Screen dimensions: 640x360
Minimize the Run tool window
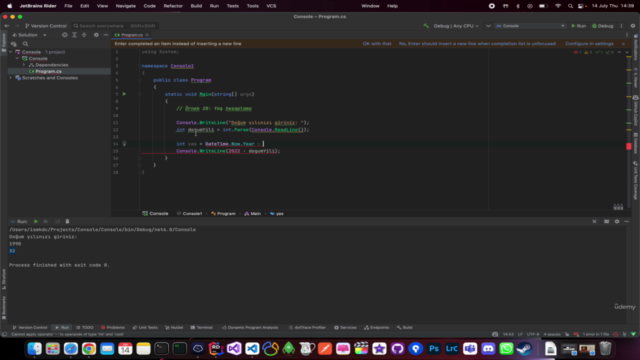pyautogui.click(x=627, y=222)
